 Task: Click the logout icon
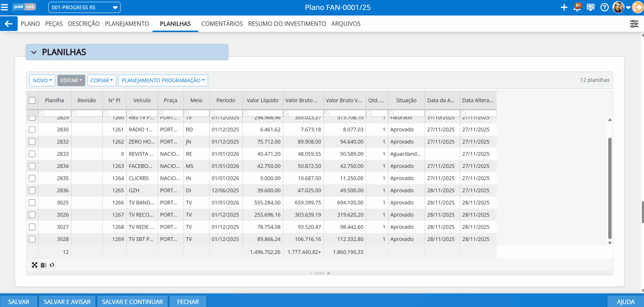(638, 7)
